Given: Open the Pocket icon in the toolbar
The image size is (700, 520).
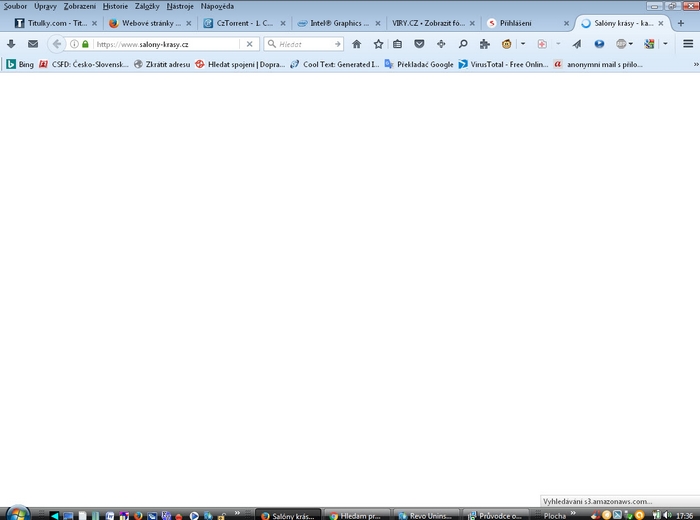Looking at the screenshot, I should 419,44.
